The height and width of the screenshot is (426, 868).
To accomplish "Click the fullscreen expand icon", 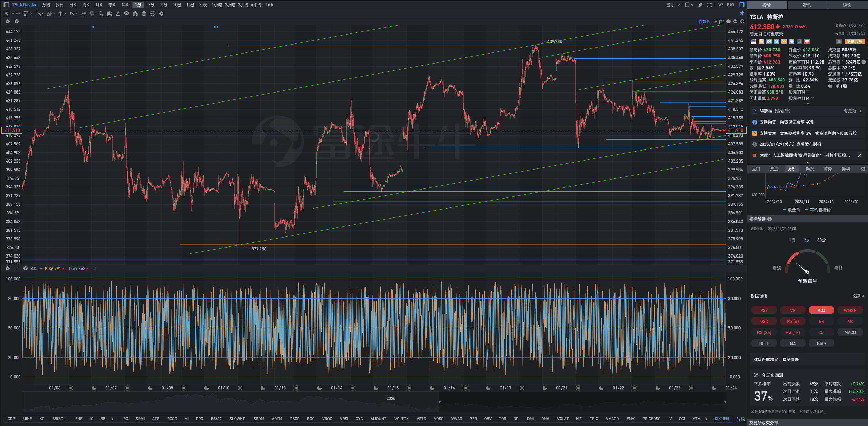I will (x=709, y=5).
